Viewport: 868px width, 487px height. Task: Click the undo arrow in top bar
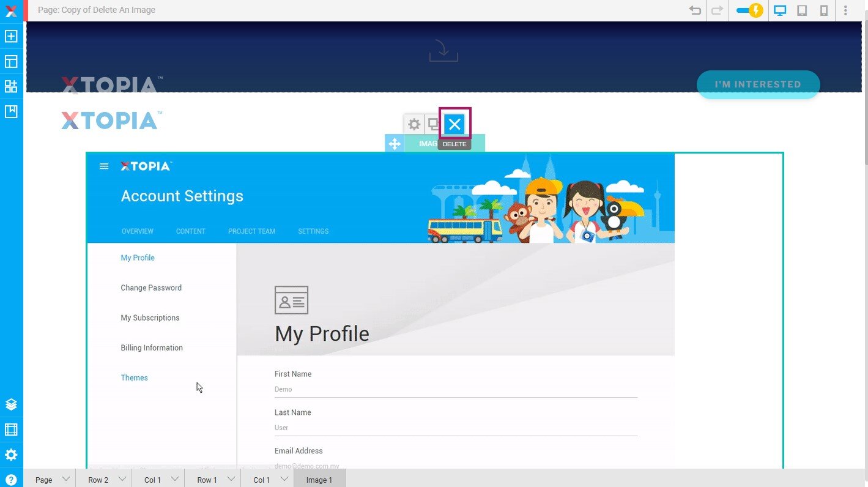695,10
